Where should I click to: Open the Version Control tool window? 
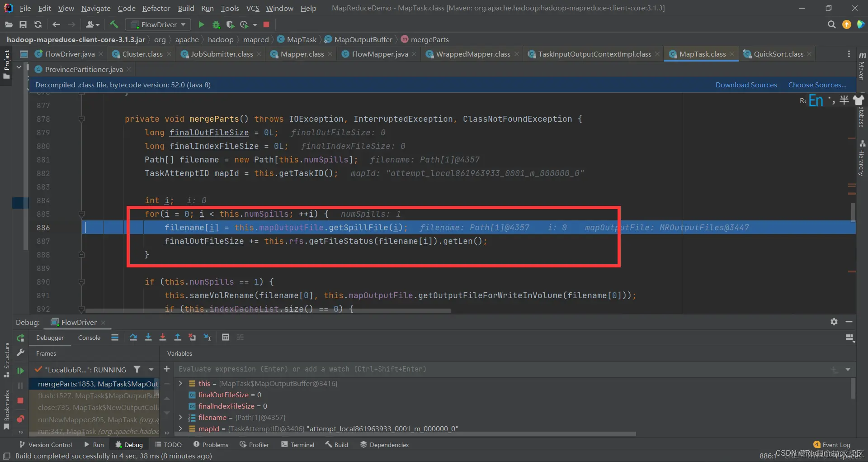tap(45, 445)
